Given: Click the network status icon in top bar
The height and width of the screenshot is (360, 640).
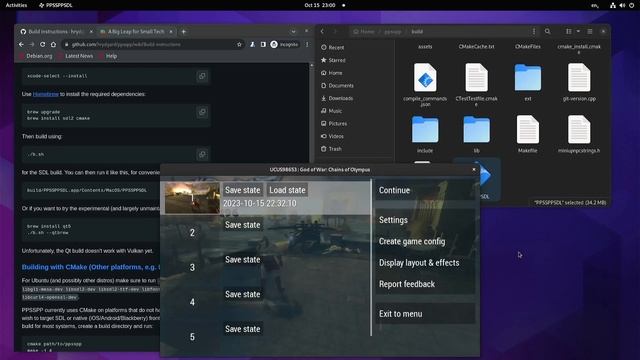Looking at the screenshot, I should tap(613, 5).
